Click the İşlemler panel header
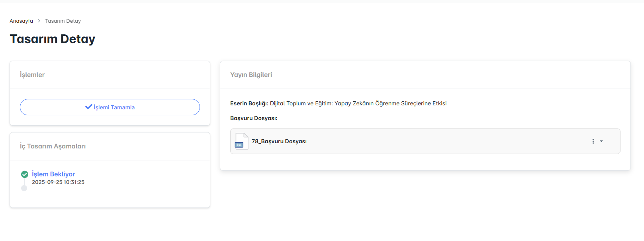The width and height of the screenshot is (644, 241). 32,75
